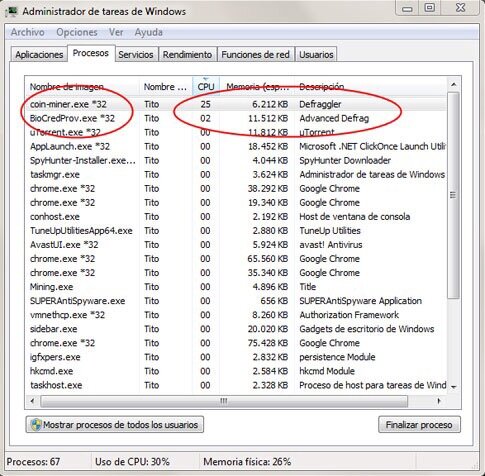The width and height of the screenshot is (485, 476).
Task: Select the conhost.exe process
Action: 236,217
